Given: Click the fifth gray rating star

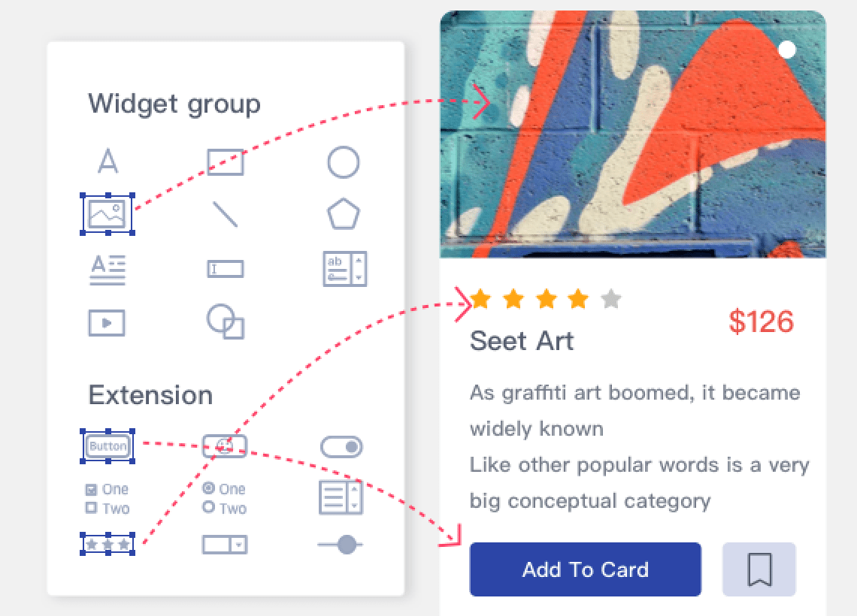Looking at the screenshot, I should click(611, 300).
